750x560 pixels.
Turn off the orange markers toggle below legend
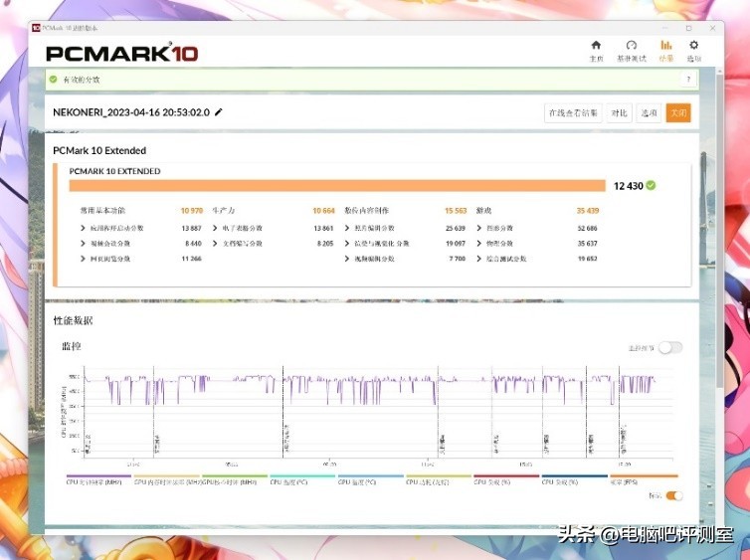673,495
